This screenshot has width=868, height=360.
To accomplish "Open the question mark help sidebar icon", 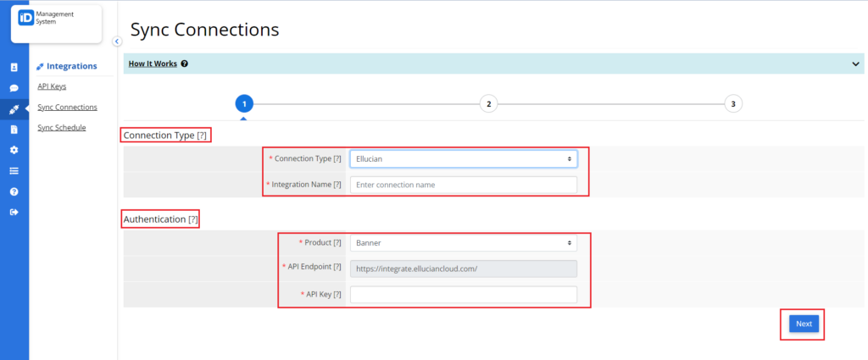I will pyautogui.click(x=14, y=191).
